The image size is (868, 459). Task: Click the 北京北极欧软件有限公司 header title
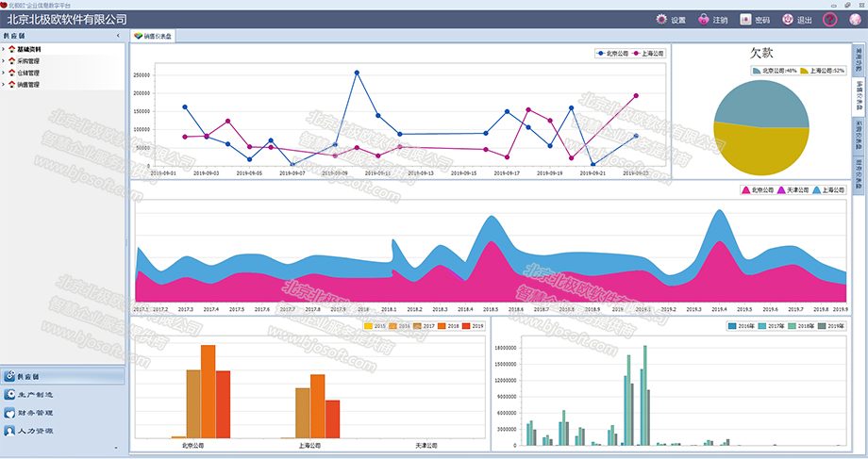(x=67, y=20)
